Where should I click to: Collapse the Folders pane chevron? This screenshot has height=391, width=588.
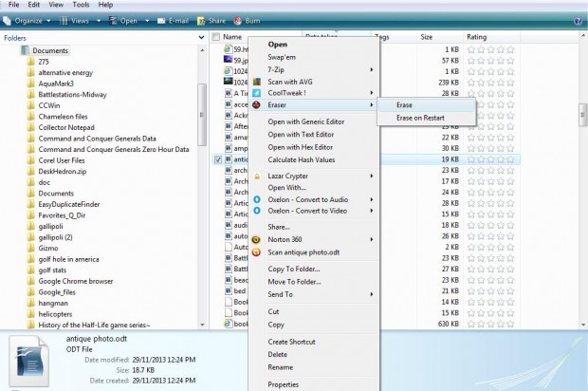coord(201,38)
